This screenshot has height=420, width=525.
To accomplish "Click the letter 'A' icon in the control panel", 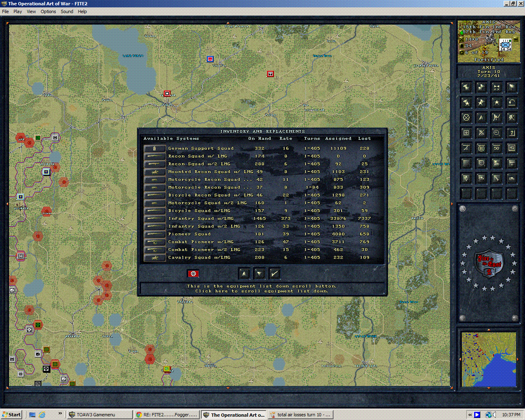I will (x=482, y=118).
